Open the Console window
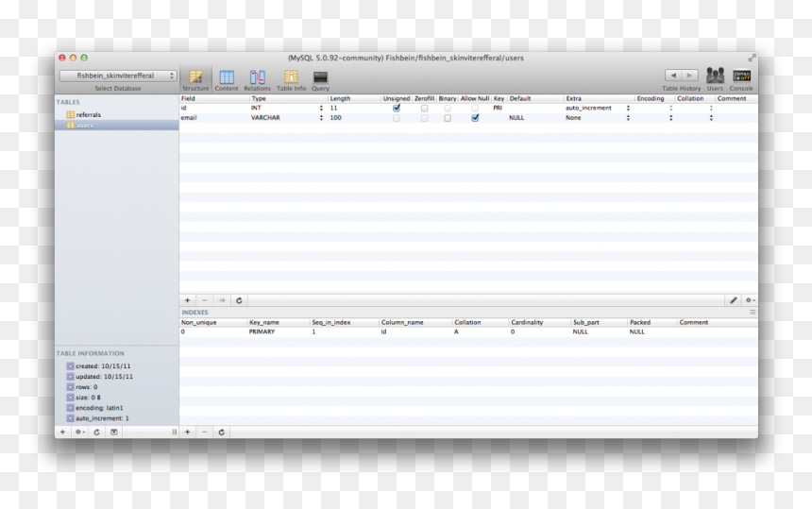The height and width of the screenshot is (509, 812). [741, 79]
